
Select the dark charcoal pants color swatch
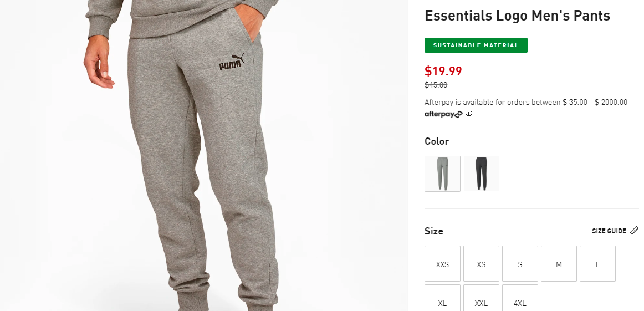coord(482,174)
